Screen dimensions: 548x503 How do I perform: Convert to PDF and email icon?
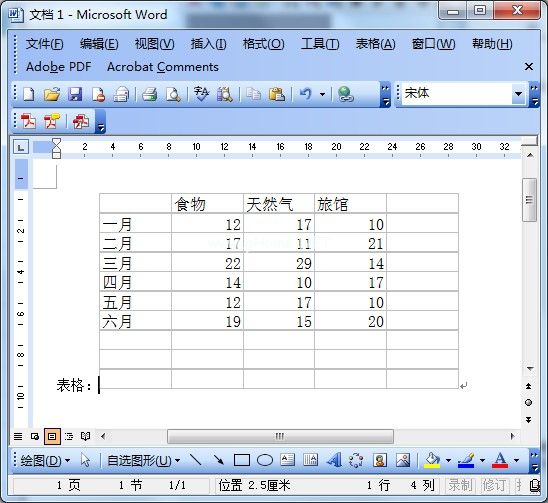click(51, 122)
